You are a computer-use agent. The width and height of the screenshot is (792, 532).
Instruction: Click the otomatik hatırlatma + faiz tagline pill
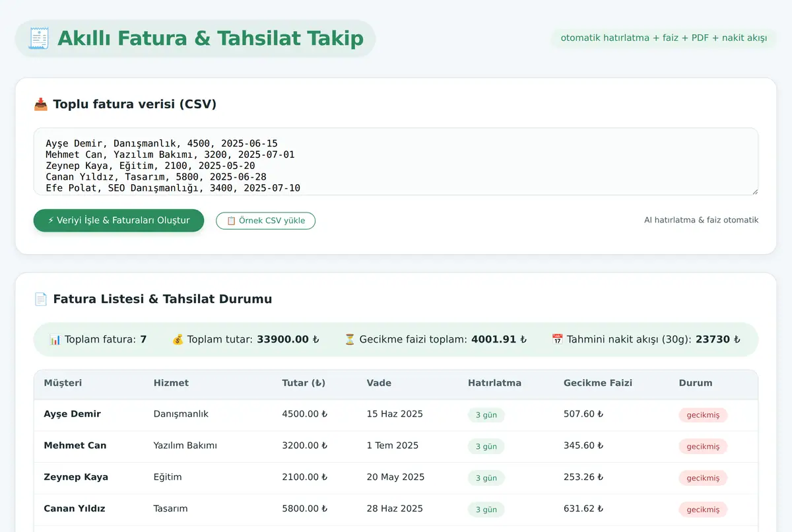pyautogui.click(x=664, y=38)
